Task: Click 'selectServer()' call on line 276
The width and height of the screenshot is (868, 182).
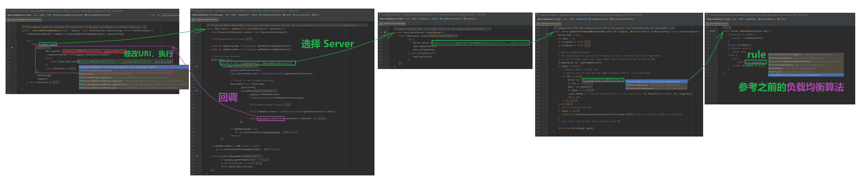Action: [251, 63]
